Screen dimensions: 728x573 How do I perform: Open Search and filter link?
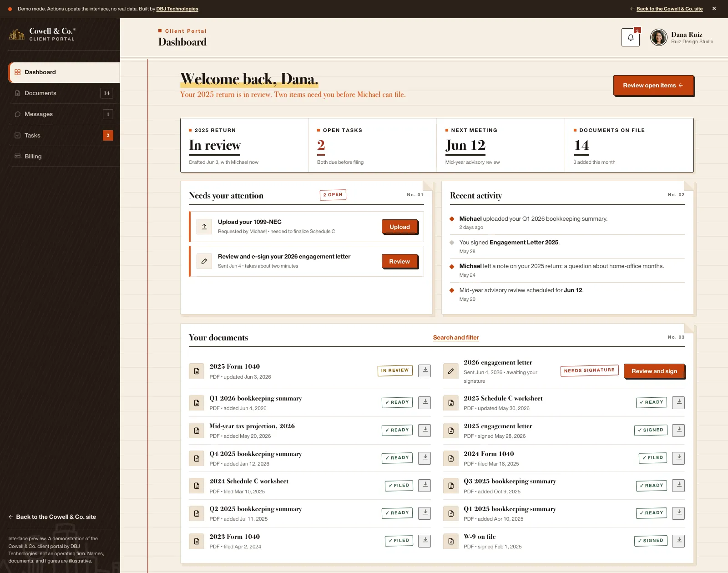[456, 338]
